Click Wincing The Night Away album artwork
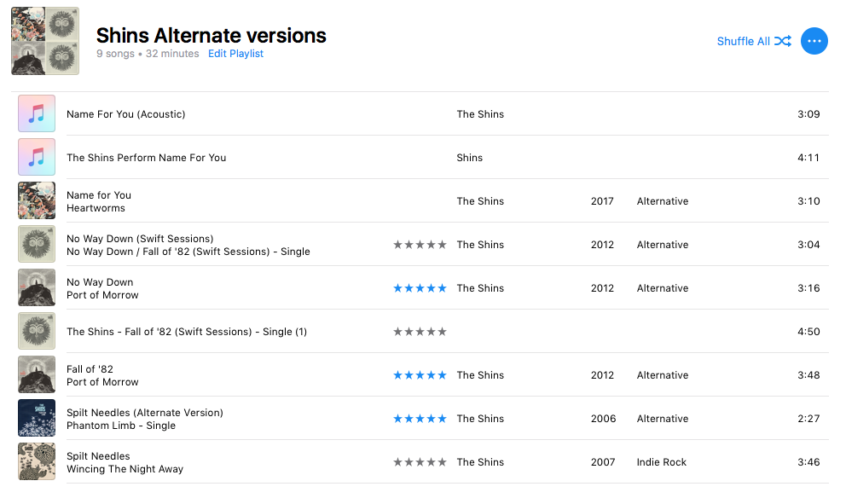Image resolution: width=846 pixels, height=504 pixels. [x=37, y=462]
